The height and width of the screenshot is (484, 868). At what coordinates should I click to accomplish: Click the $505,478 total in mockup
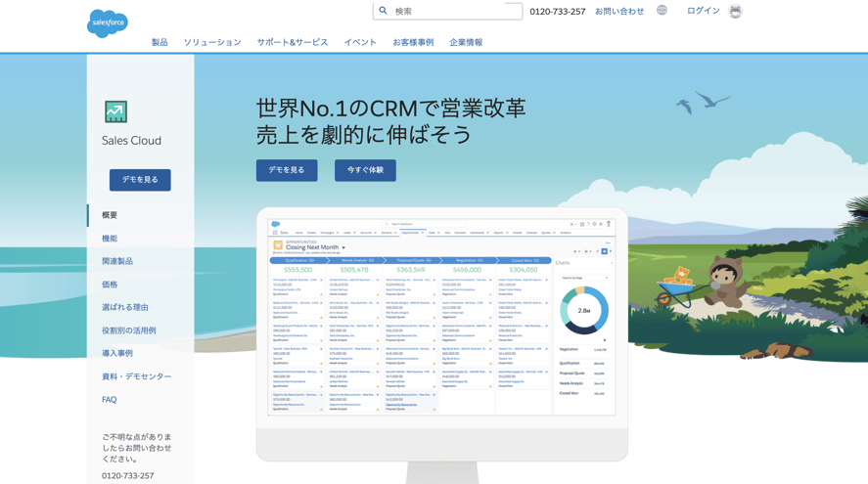click(354, 270)
